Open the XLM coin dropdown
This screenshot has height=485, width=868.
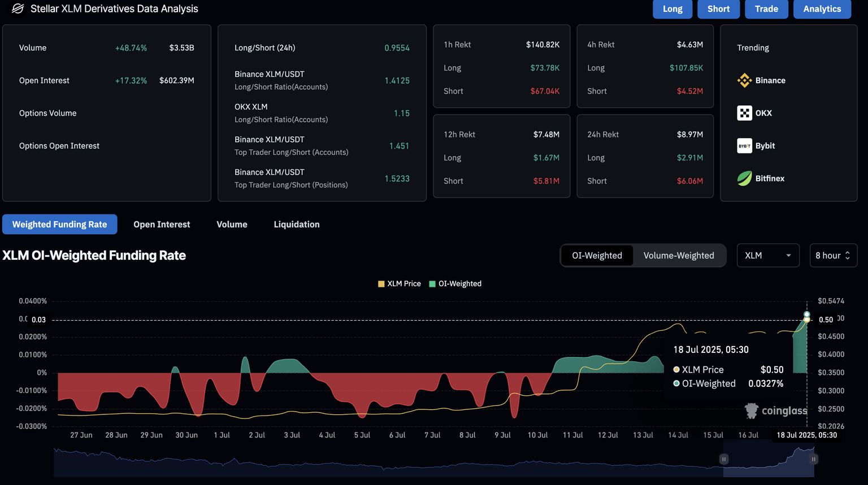[x=767, y=256]
